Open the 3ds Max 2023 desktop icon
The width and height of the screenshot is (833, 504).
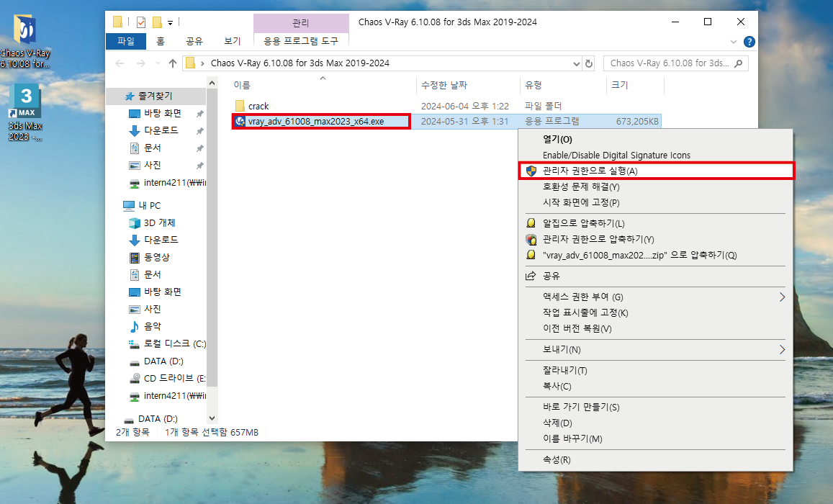click(25, 101)
